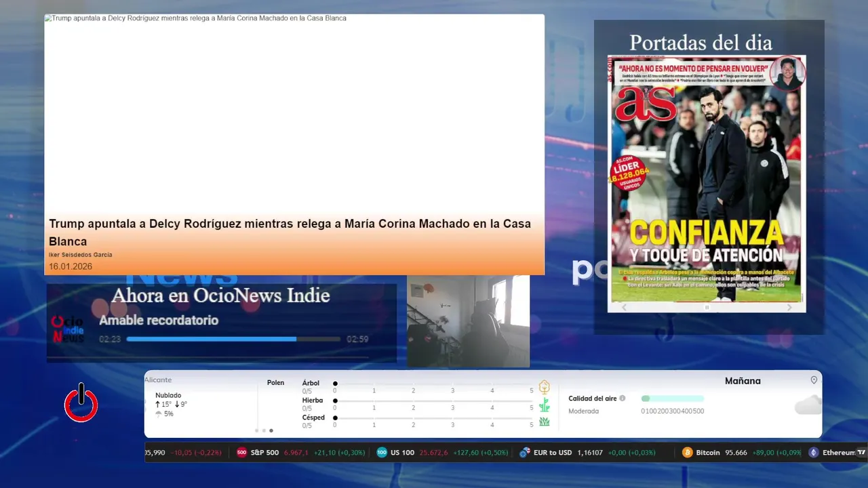Click the rain probability umbrella icon
868x488 pixels.
159,413
